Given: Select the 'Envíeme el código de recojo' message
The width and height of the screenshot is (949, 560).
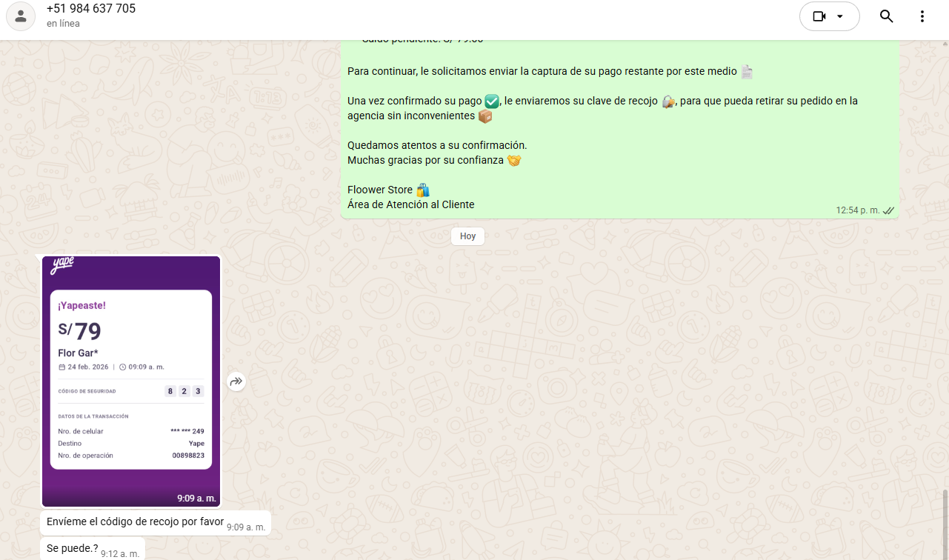Looking at the screenshot, I should [x=135, y=522].
